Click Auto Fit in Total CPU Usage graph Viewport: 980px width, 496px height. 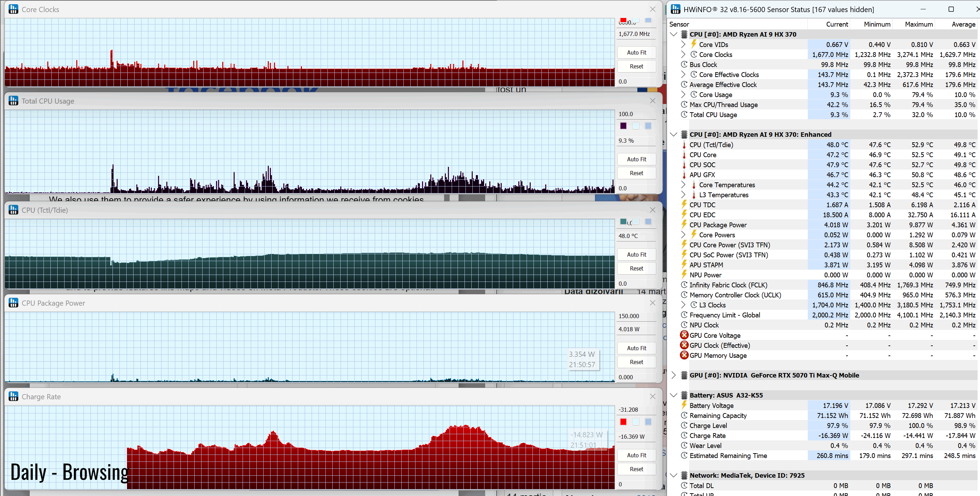click(636, 159)
